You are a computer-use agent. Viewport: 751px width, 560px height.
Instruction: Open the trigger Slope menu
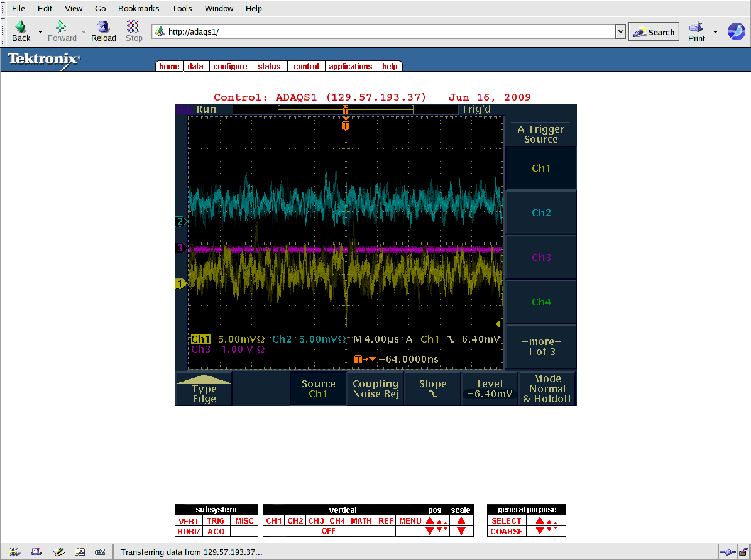[432, 388]
